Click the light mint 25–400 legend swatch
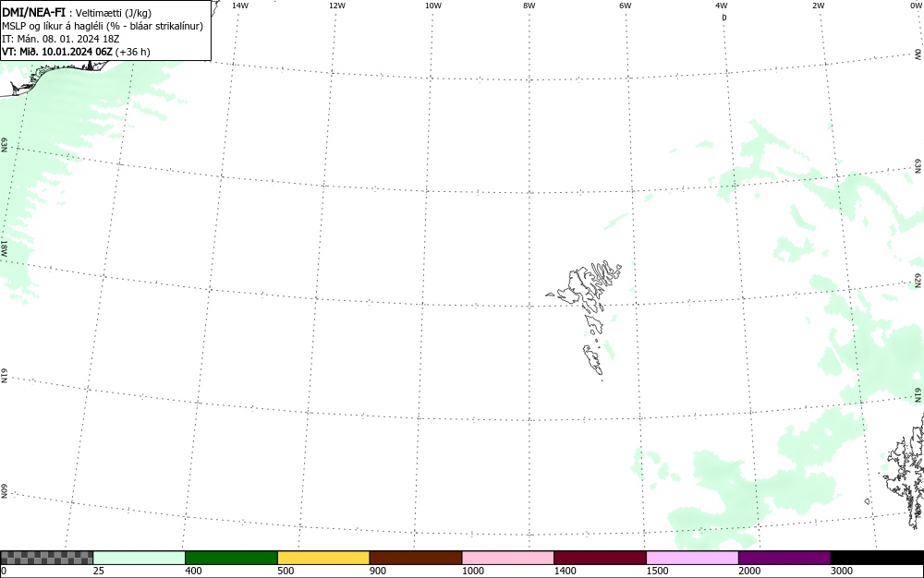The height and width of the screenshot is (578, 924). [140, 558]
